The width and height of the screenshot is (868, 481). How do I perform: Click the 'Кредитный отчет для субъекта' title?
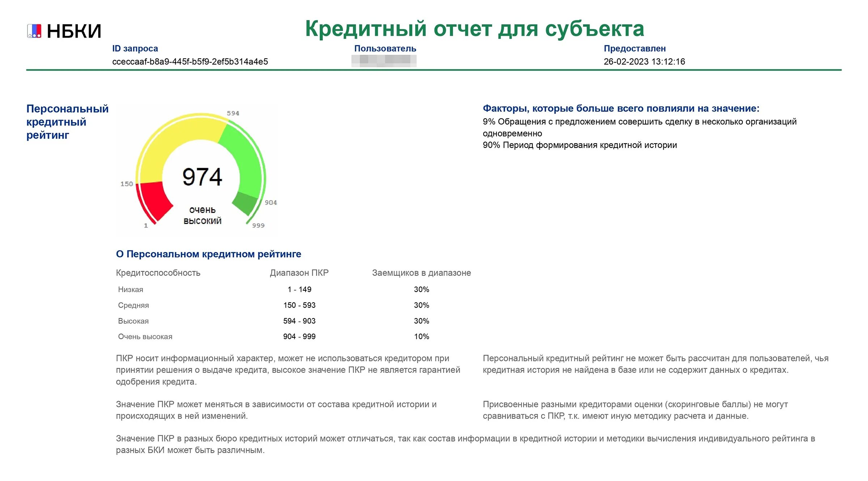pyautogui.click(x=475, y=29)
